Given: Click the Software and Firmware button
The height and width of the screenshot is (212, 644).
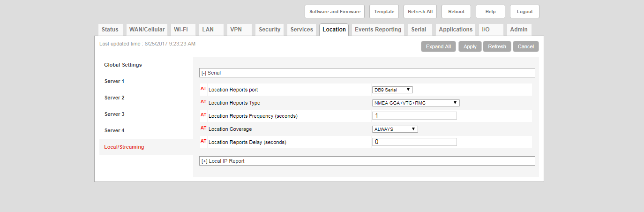Looking at the screenshot, I should pos(335,12).
